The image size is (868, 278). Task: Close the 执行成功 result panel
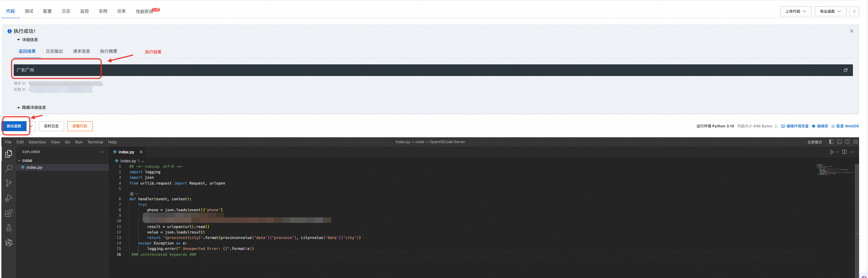(852, 31)
